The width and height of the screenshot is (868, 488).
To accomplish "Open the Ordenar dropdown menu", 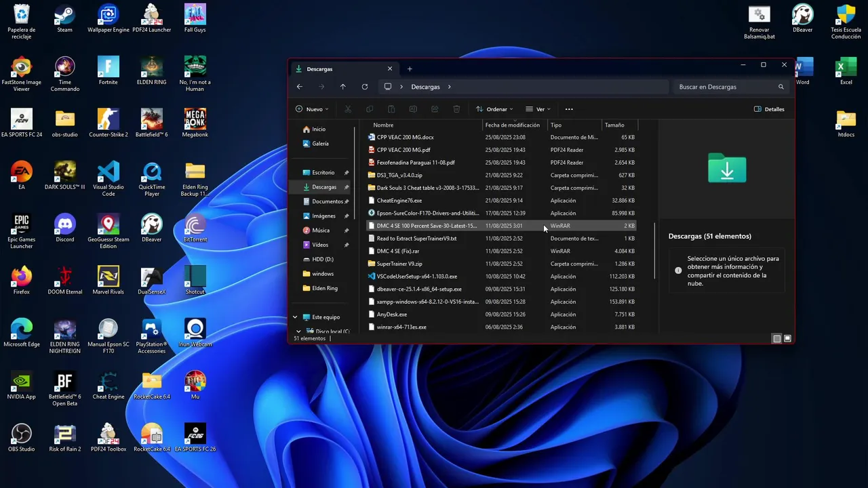I will (x=494, y=109).
